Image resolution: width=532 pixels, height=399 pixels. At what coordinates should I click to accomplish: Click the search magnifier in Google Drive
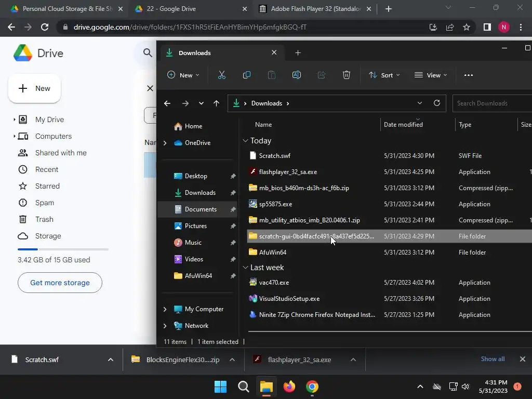click(148, 52)
